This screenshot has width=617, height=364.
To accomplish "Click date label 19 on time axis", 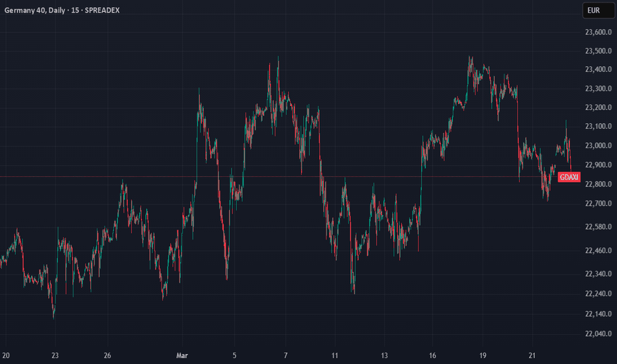I will click(x=483, y=356).
